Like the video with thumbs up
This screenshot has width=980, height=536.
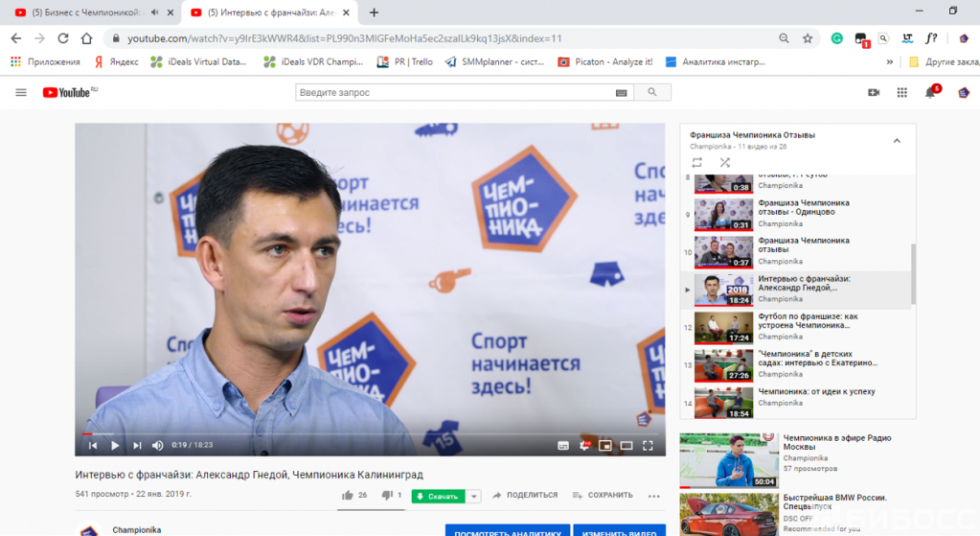[x=348, y=496]
